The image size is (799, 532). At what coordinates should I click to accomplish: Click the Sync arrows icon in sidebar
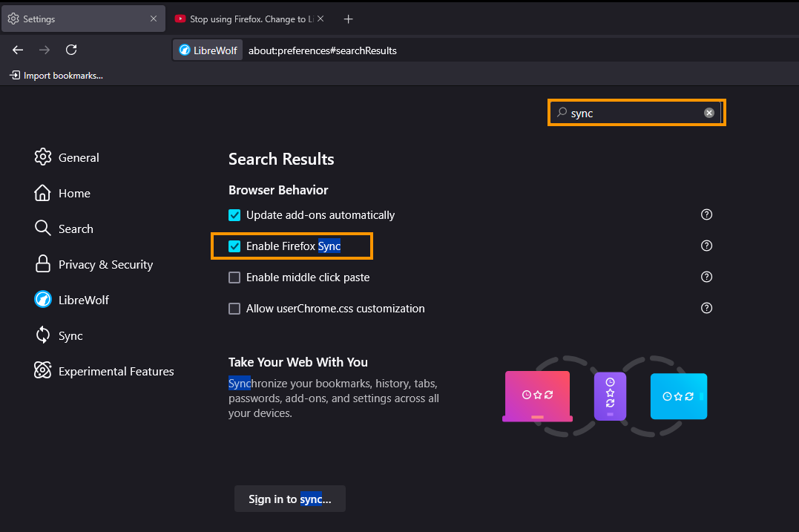click(x=43, y=335)
